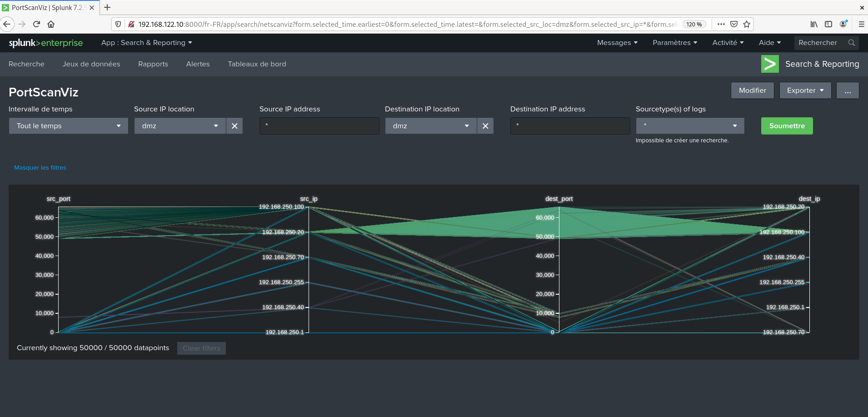Click the Search & Reporting app logo

770,64
